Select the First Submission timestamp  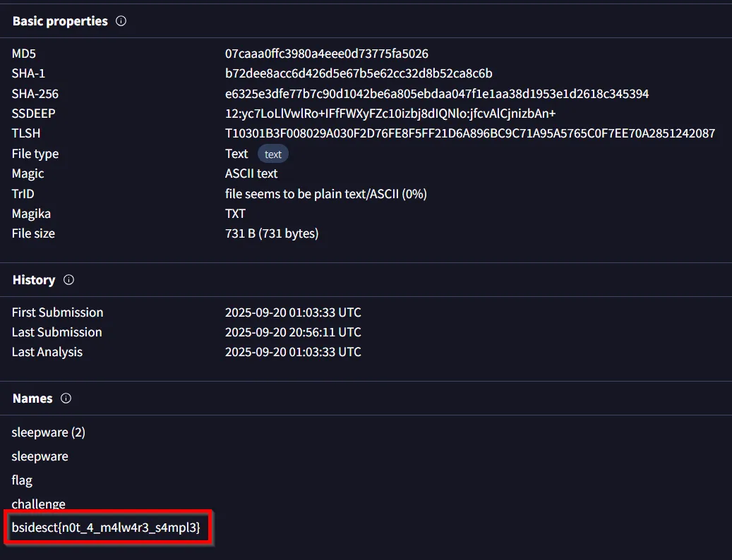(292, 312)
